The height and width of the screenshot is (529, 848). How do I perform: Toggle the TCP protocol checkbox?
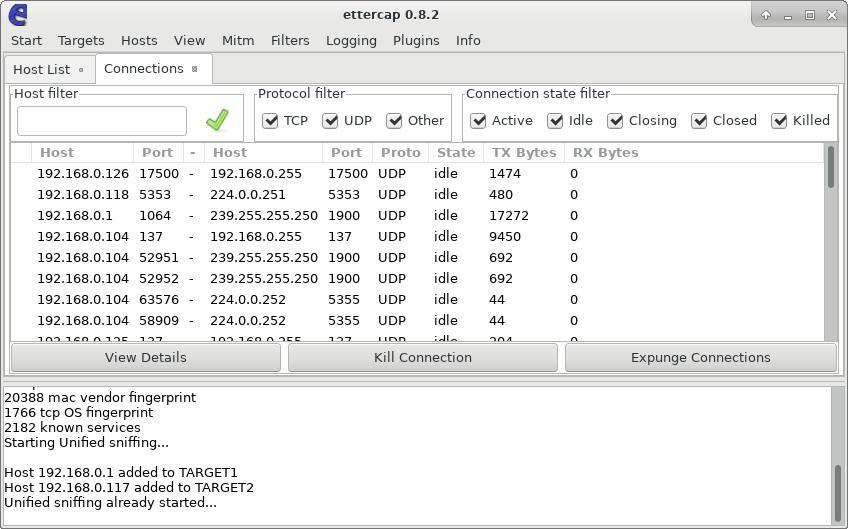click(x=270, y=121)
